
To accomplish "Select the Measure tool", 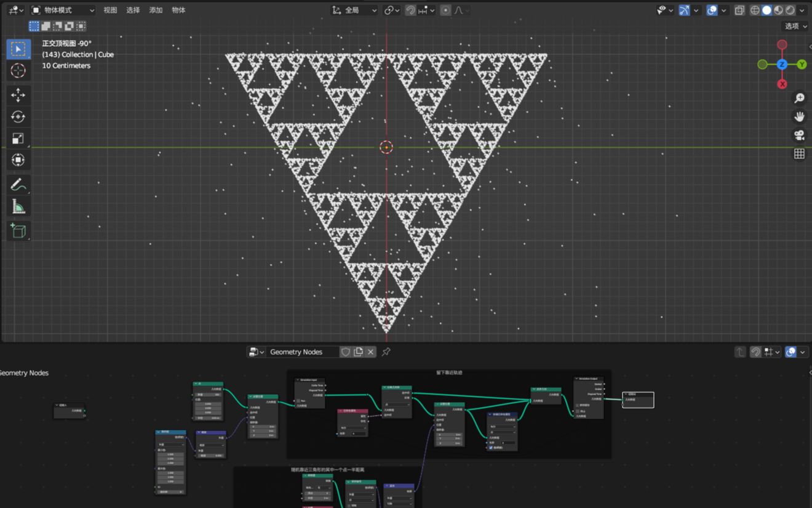I will [18, 205].
